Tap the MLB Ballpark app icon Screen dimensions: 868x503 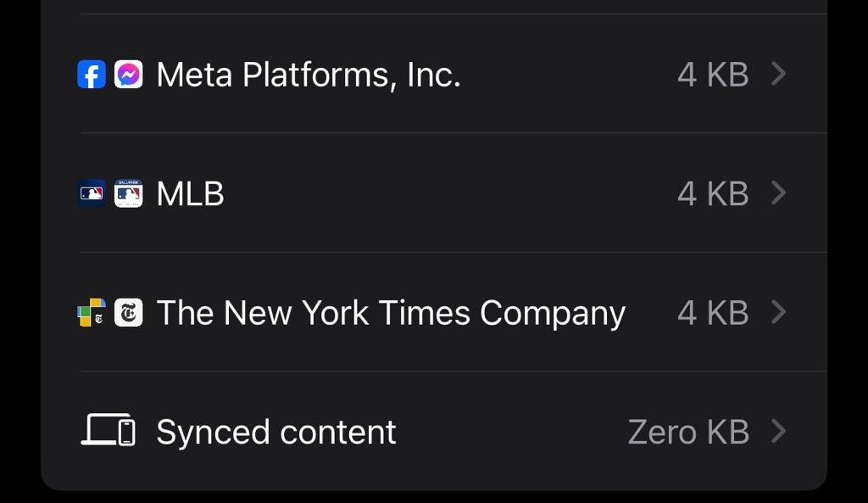coord(128,193)
